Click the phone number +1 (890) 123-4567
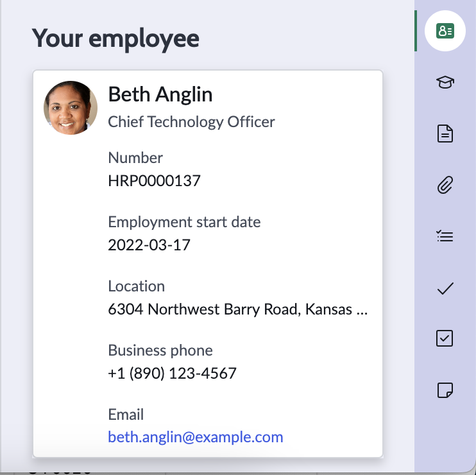 [x=172, y=373]
